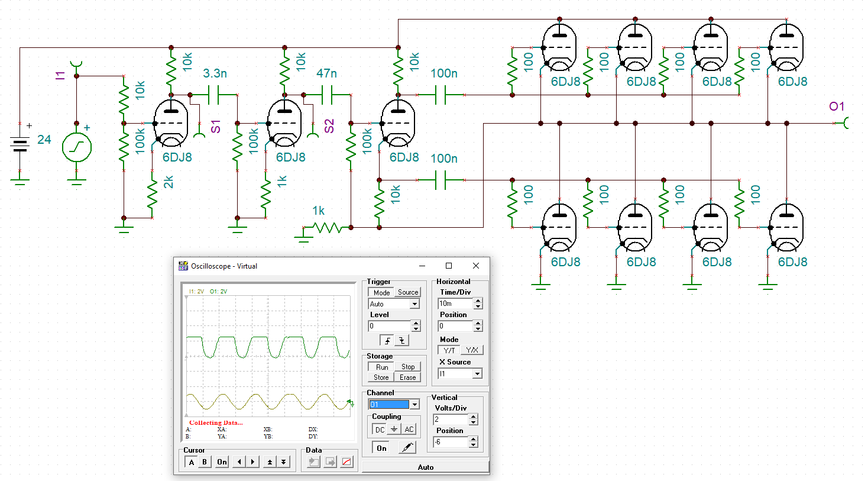Toggle the Trigger Mode button
868x481 pixels.
pyautogui.click(x=381, y=292)
